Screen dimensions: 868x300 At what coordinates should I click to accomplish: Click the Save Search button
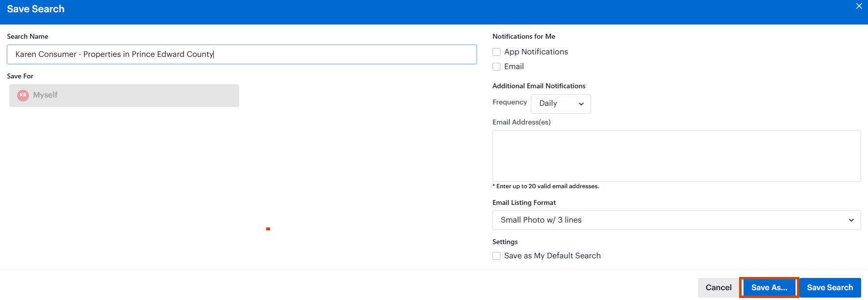pyautogui.click(x=829, y=288)
